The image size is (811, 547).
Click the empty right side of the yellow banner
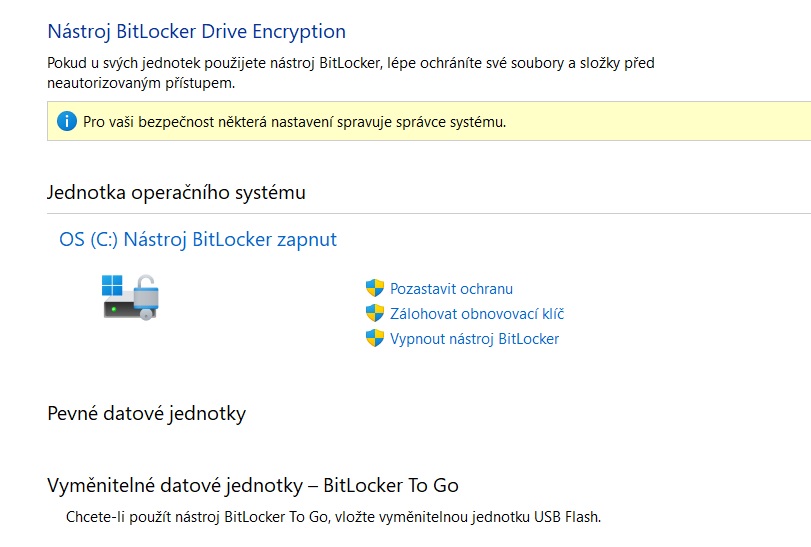click(680, 123)
